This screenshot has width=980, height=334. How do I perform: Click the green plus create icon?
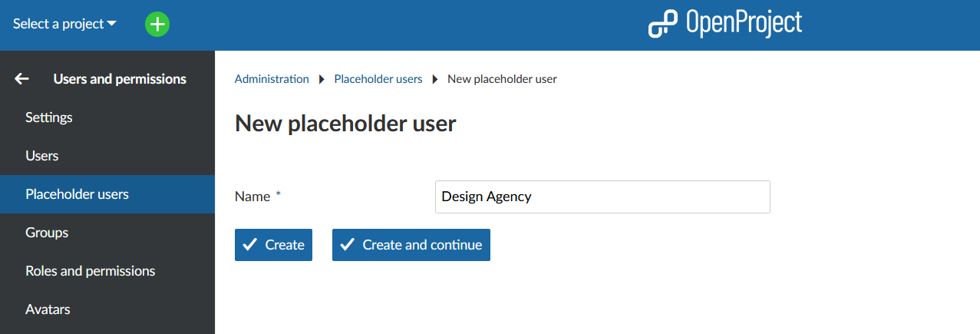click(x=157, y=24)
